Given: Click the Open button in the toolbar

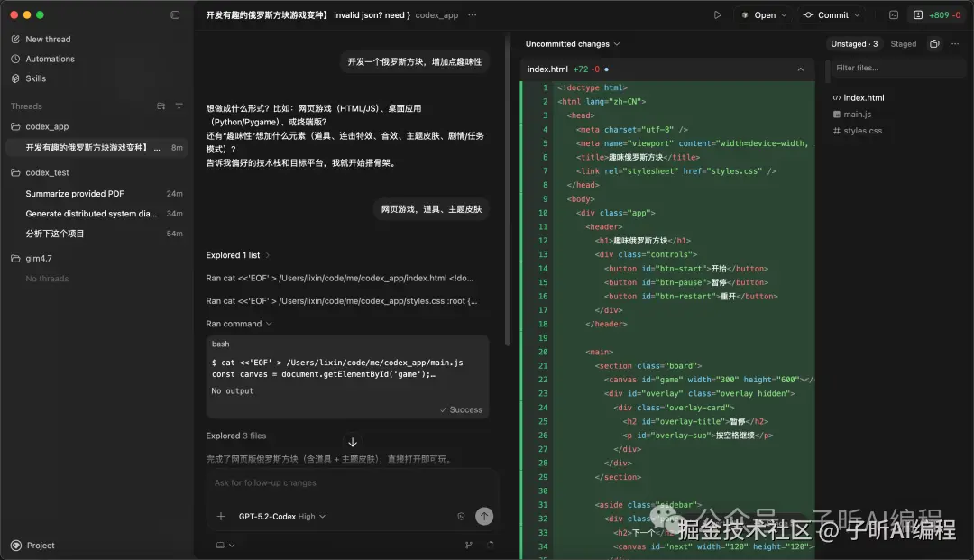Looking at the screenshot, I should pyautogui.click(x=763, y=14).
